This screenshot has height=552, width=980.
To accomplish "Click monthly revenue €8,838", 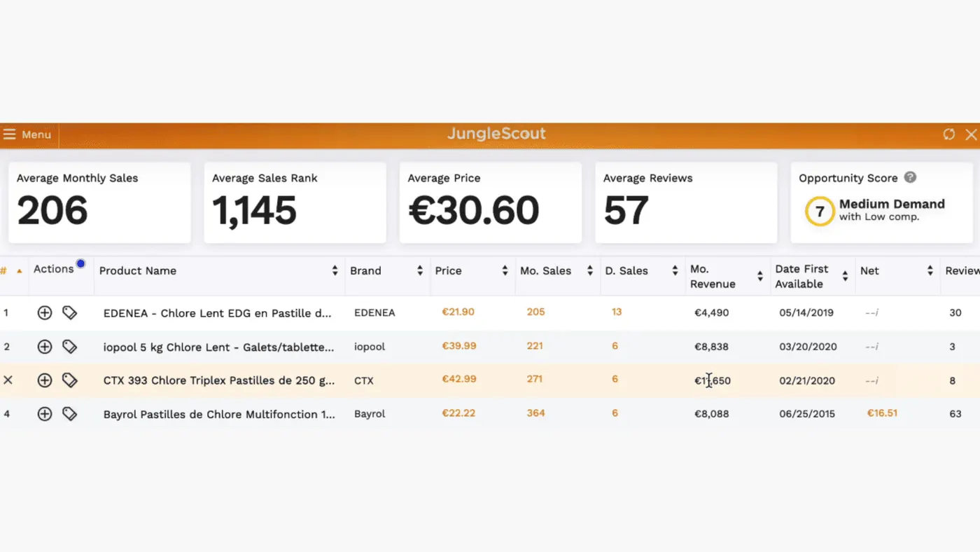I will [711, 347].
